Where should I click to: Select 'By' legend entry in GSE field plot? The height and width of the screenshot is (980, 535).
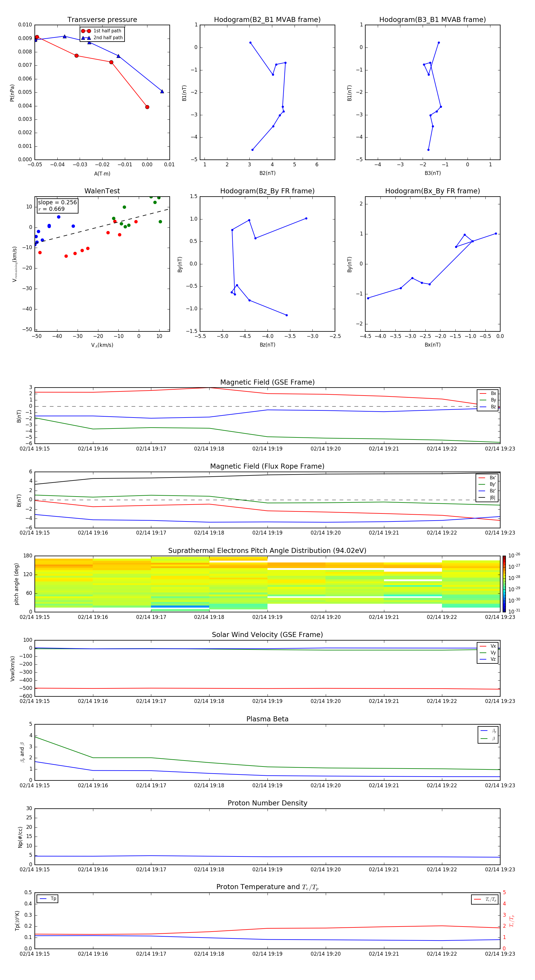pyautogui.click(x=488, y=400)
